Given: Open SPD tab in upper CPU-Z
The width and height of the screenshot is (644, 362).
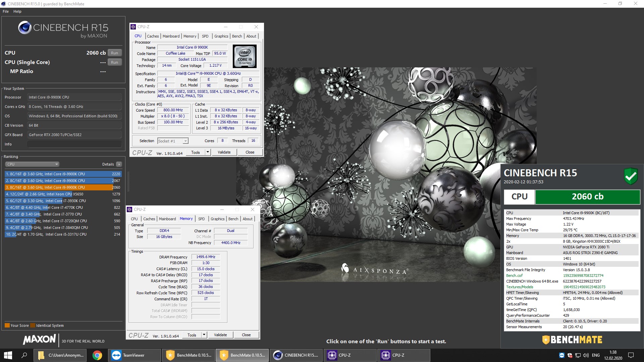Looking at the screenshot, I should 205,36.
